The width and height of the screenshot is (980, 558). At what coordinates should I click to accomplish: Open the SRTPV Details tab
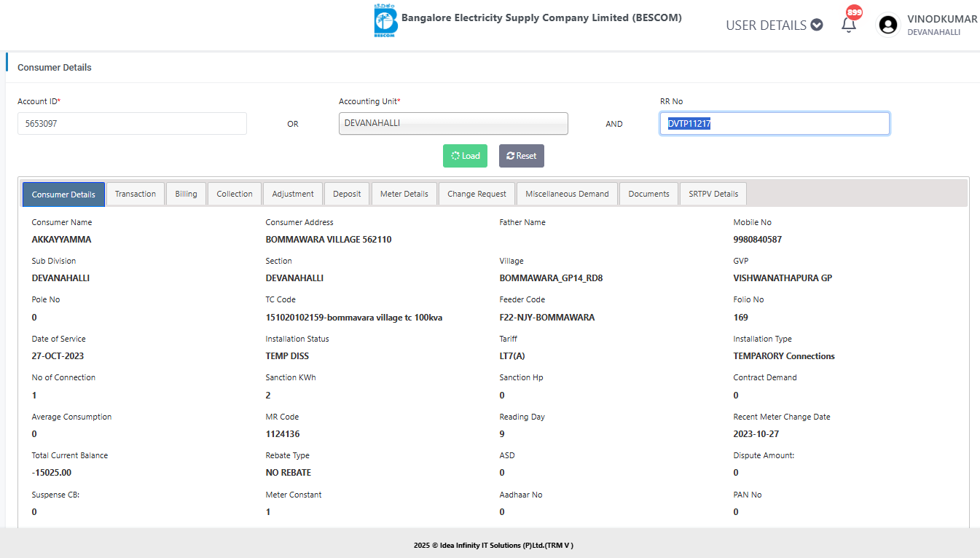pyautogui.click(x=713, y=194)
